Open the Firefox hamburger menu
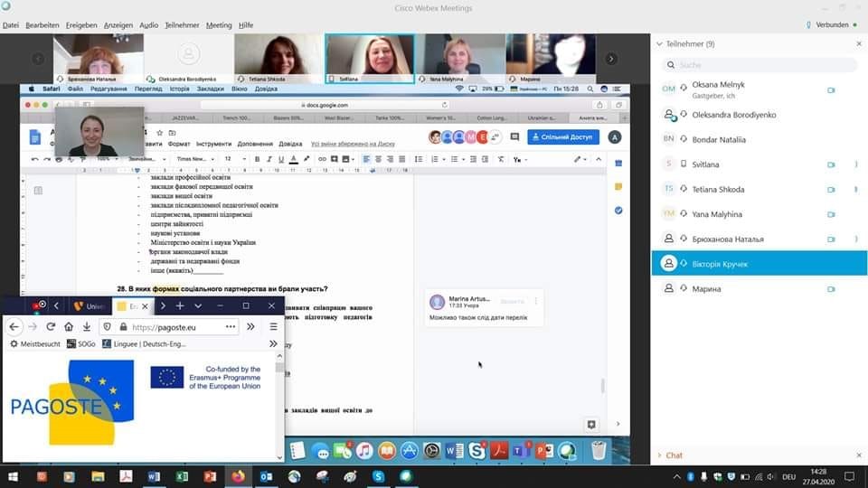The height and width of the screenshot is (488, 868). (x=273, y=327)
